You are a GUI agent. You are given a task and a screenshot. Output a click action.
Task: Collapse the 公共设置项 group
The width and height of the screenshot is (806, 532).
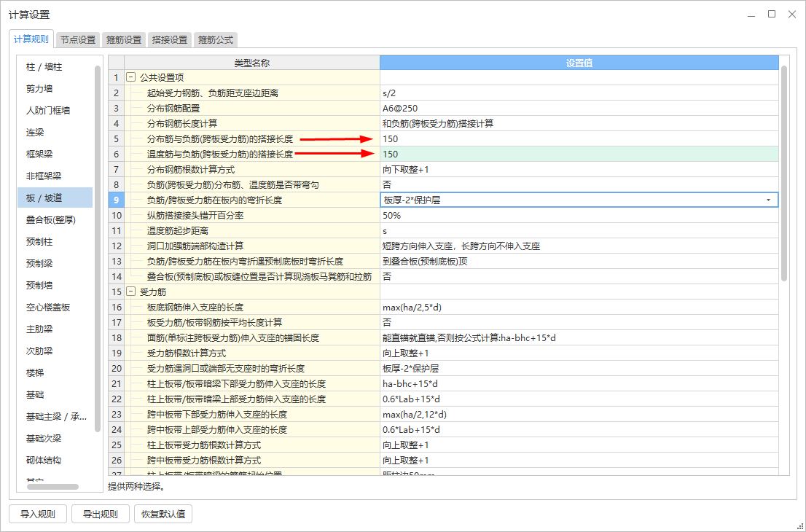point(130,77)
